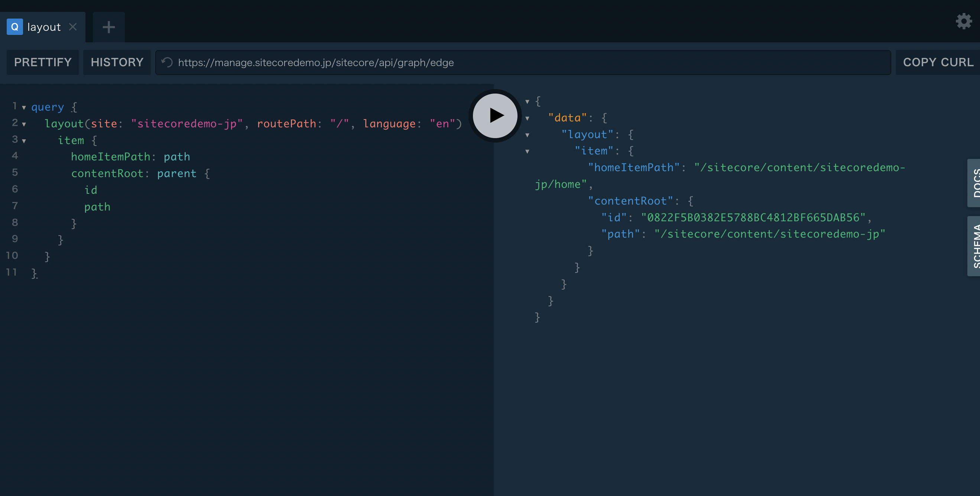Collapse the query block on line 1
Viewport: 980px width, 496px height.
tap(24, 108)
